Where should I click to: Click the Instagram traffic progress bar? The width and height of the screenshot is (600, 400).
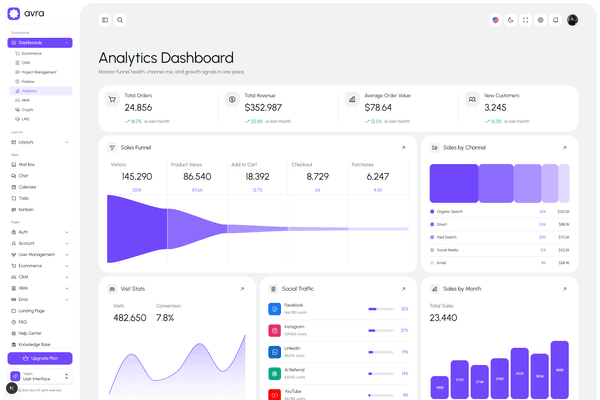click(381, 330)
